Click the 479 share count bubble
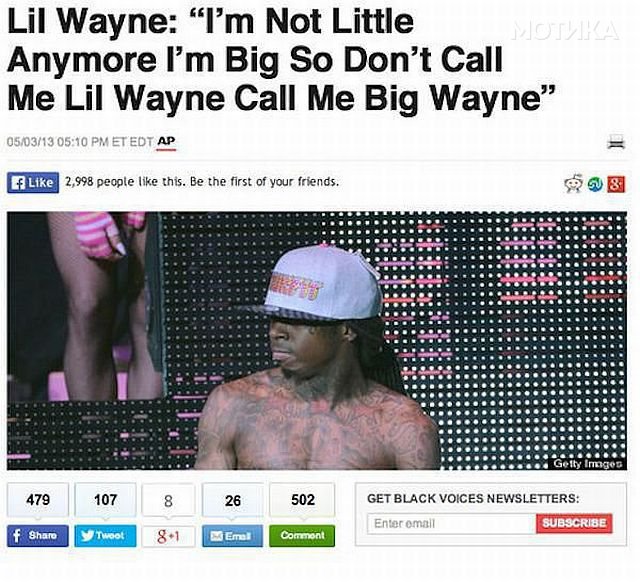Image resolution: width=640 pixels, height=582 pixels. pos(38,500)
